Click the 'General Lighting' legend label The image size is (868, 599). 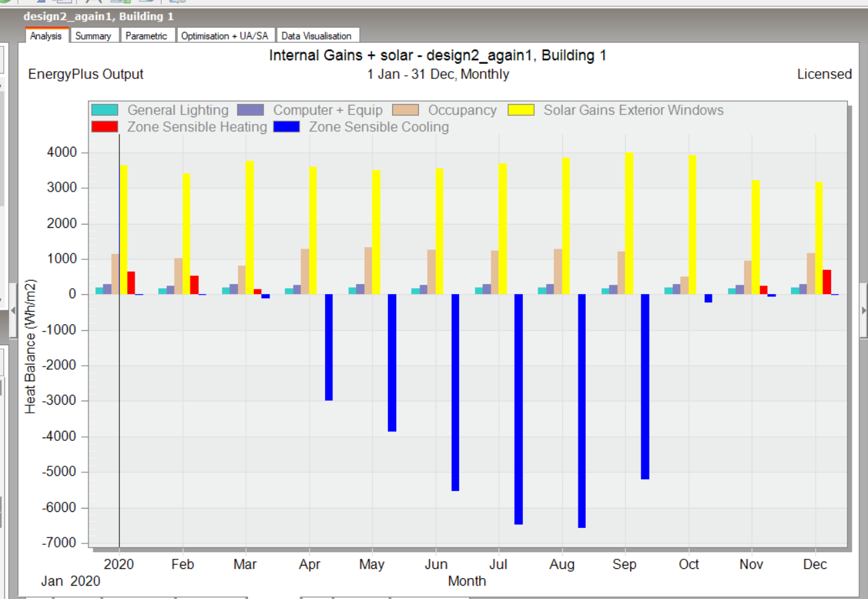coord(178,110)
